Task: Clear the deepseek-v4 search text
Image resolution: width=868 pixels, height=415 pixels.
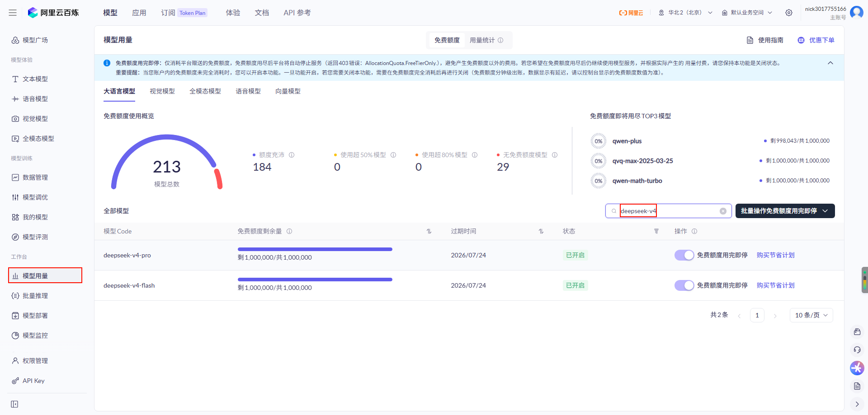Action: tap(723, 211)
